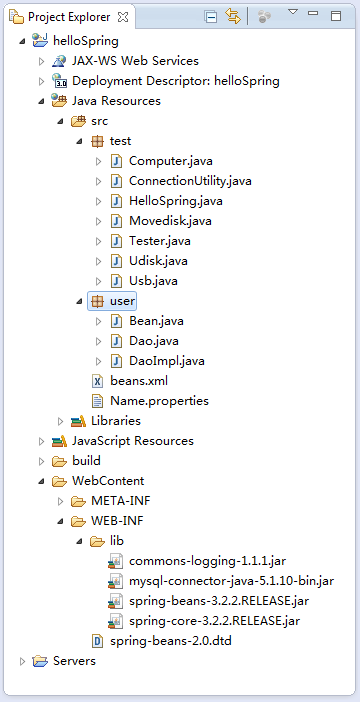Select the helloSpring project label
The height and width of the screenshot is (702, 360).
[86, 41]
